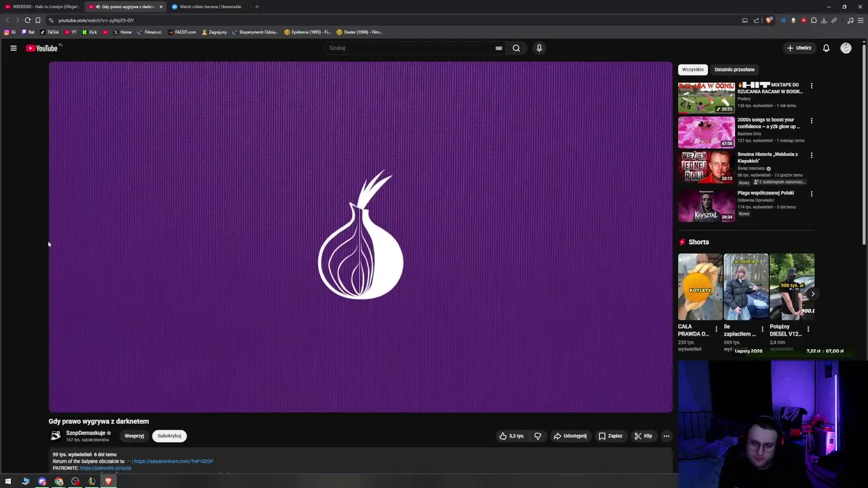Open the SzopDemaskuje channel avatar
The image size is (868, 488).
pyautogui.click(x=56, y=436)
